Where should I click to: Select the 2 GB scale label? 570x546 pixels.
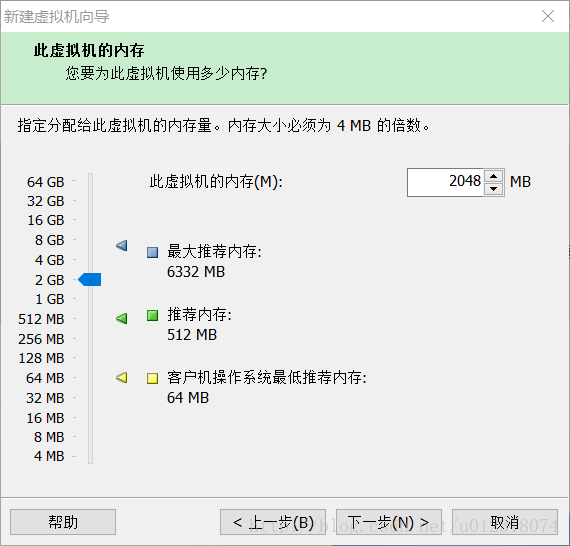tap(50, 280)
